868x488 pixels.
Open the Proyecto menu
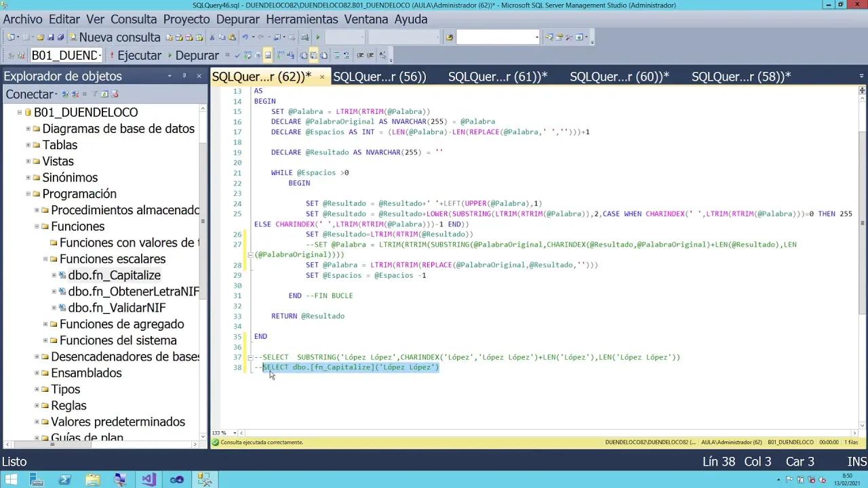point(186,20)
